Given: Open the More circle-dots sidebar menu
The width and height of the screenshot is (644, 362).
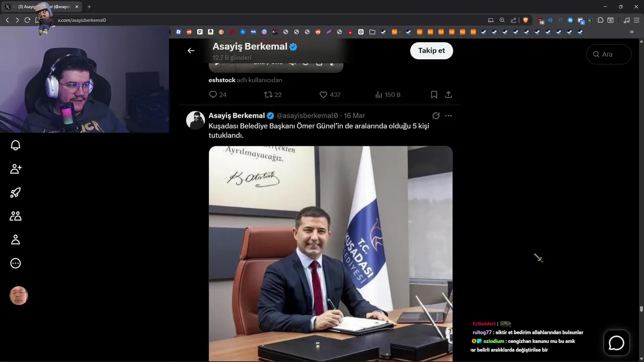Looking at the screenshot, I should (x=16, y=263).
